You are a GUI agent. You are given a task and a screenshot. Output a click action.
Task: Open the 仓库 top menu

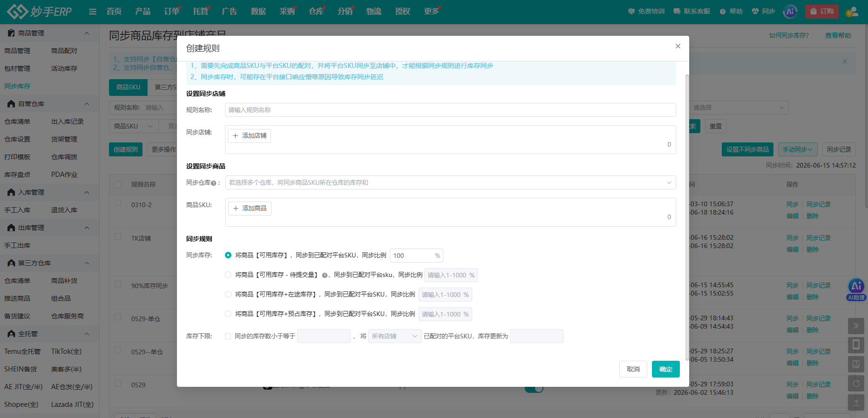(x=316, y=12)
